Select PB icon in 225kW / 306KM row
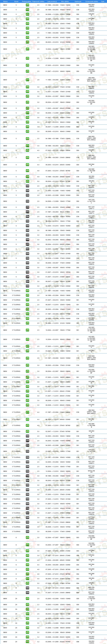Image resolution: width=107 pixels, height=644 pixels. pos(27,151)
